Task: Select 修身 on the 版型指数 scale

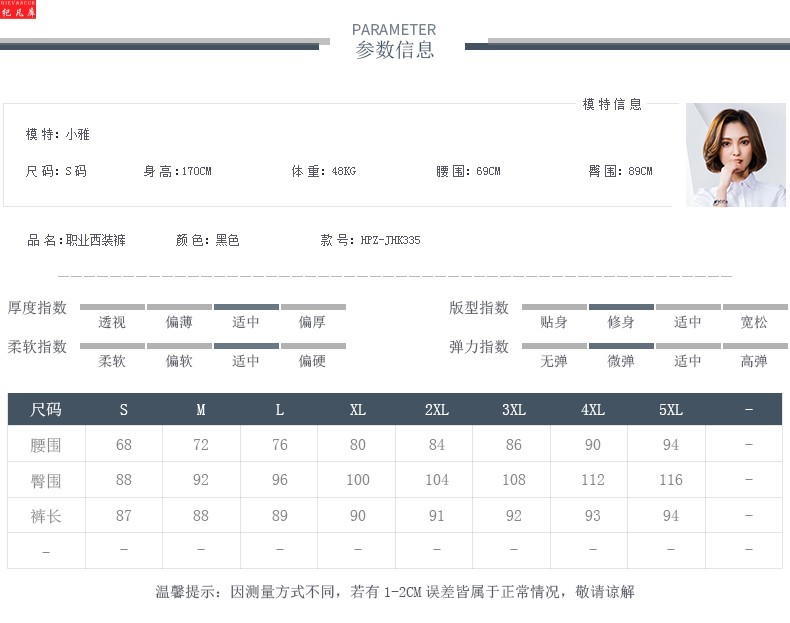Action: (x=621, y=322)
